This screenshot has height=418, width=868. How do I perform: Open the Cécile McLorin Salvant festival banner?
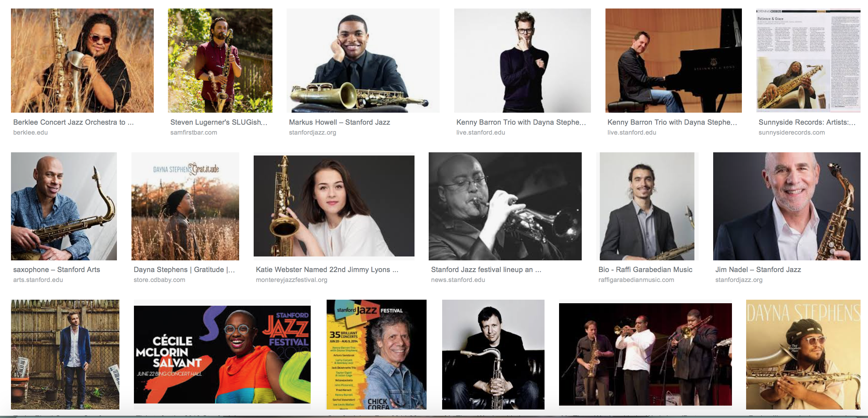[222, 355]
